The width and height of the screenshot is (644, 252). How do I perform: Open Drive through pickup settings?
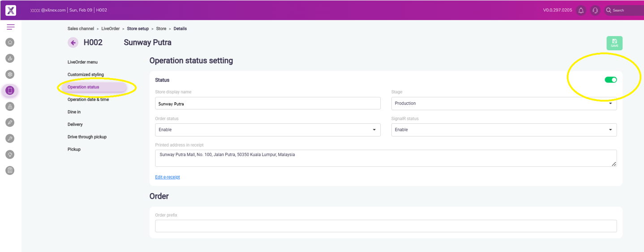coord(87,137)
